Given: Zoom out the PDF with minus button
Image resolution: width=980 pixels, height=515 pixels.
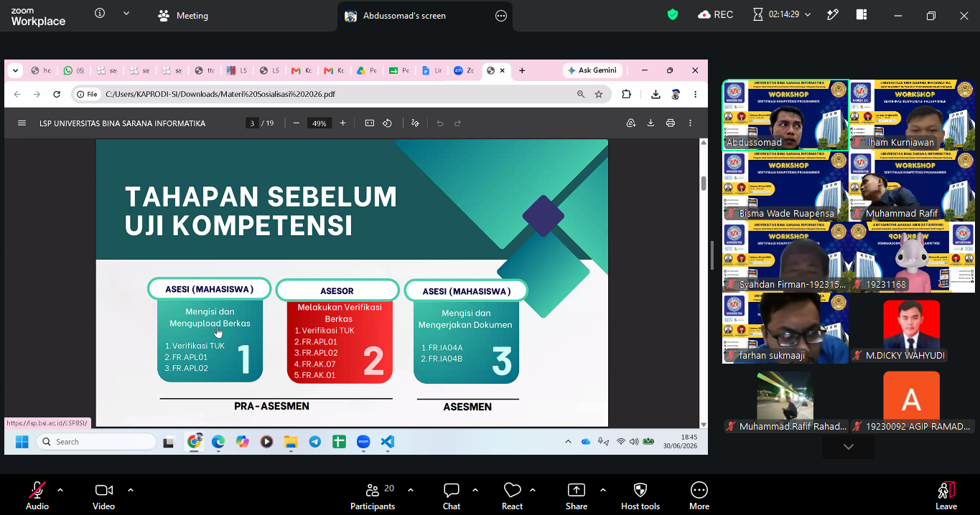Looking at the screenshot, I should point(297,123).
